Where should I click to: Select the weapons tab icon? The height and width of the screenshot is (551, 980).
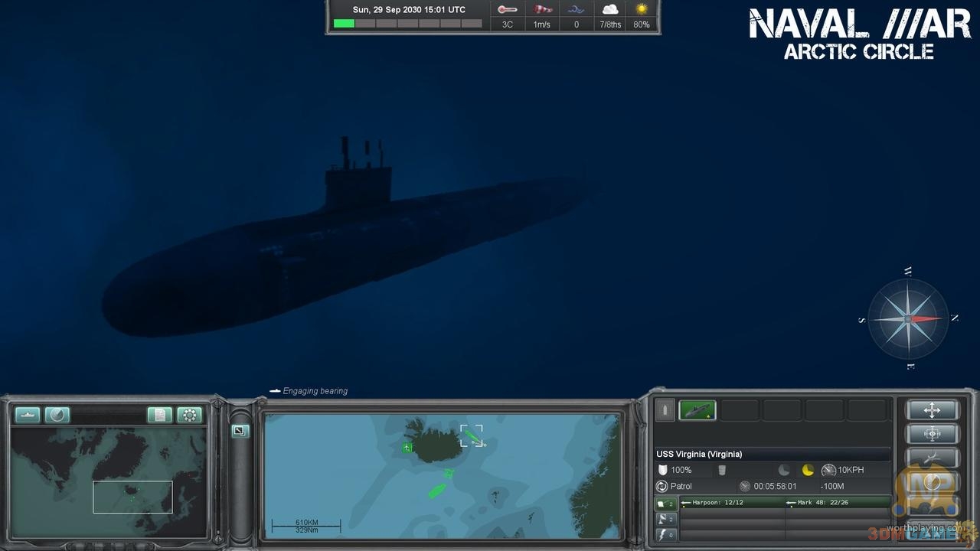pos(666,504)
